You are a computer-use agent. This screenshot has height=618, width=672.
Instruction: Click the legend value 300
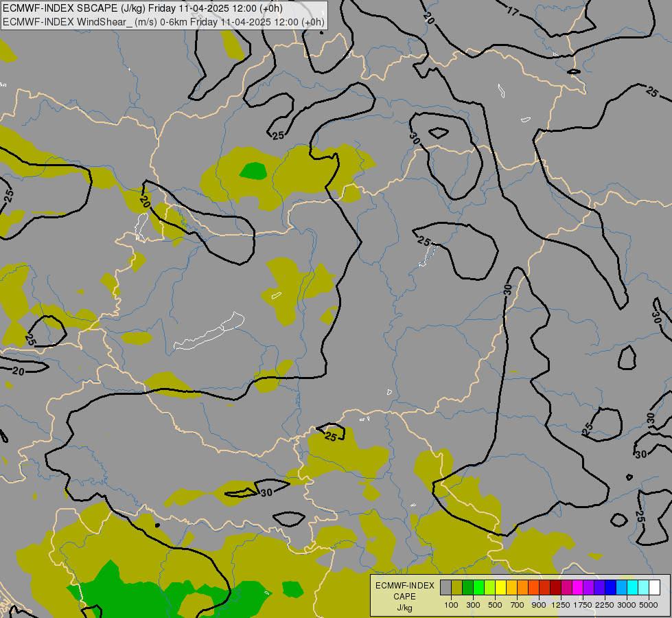473,605
